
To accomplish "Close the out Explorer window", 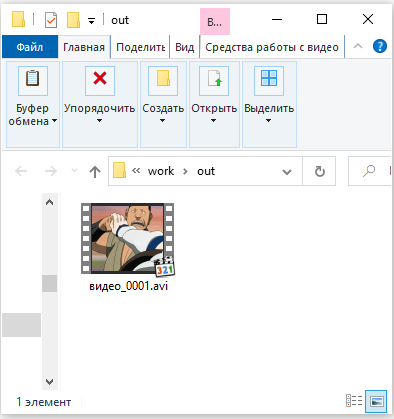I will click(x=368, y=19).
